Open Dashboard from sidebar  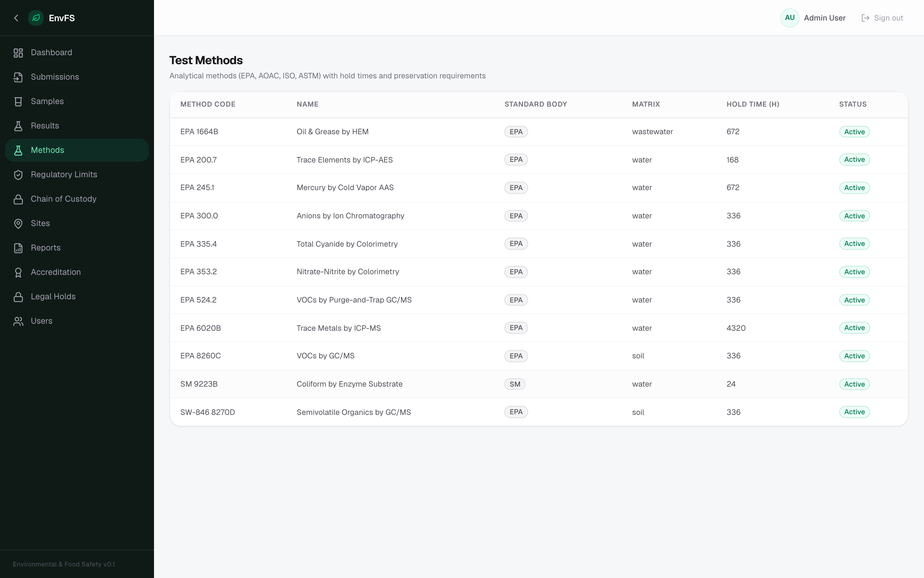click(77, 53)
